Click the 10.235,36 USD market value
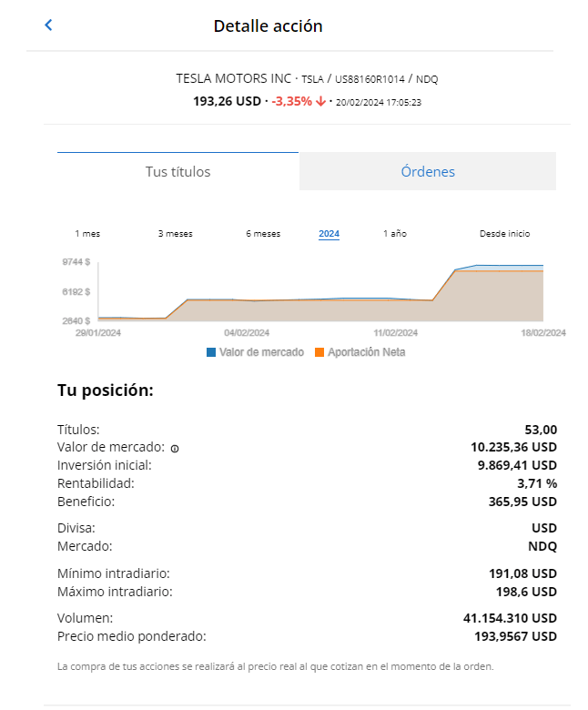Screen dimensions: 588x710 pos(513,447)
